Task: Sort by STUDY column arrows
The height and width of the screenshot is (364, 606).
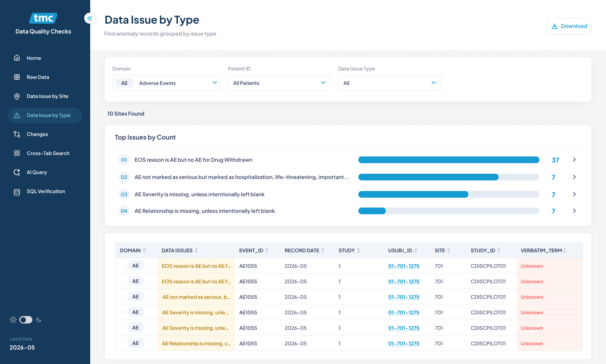Action: tap(359, 251)
